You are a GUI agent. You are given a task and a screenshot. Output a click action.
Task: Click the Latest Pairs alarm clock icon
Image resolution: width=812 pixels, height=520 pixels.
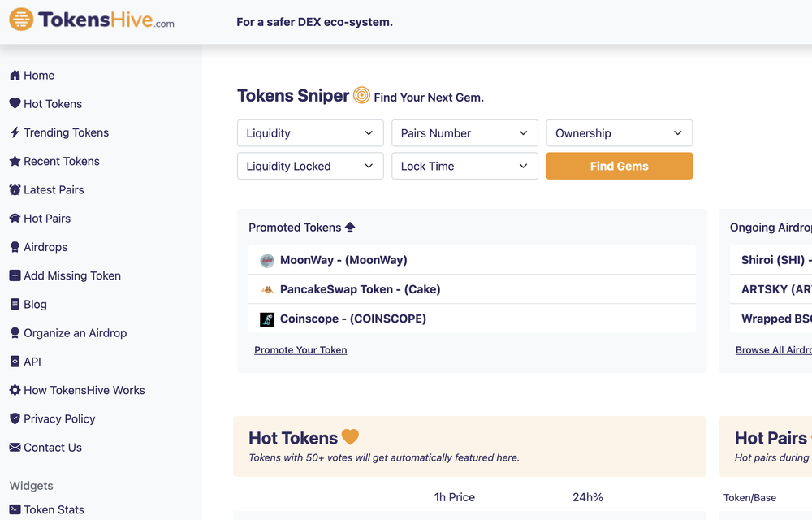15,189
